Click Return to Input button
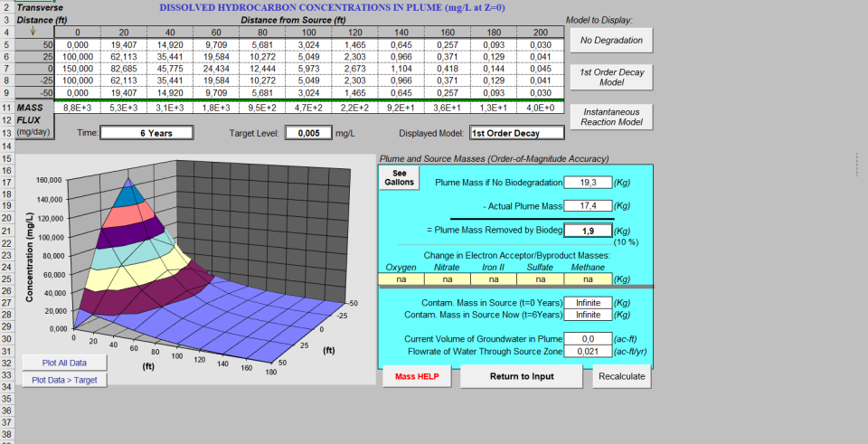Screen dimensions: 868x444 click(522, 376)
